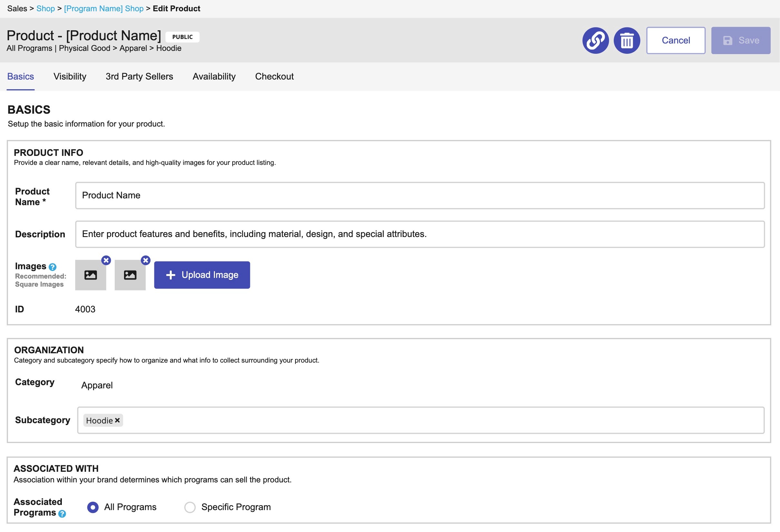The height and width of the screenshot is (532, 780).
Task: Click the trash delete product icon
Action: tap(627, 41)
